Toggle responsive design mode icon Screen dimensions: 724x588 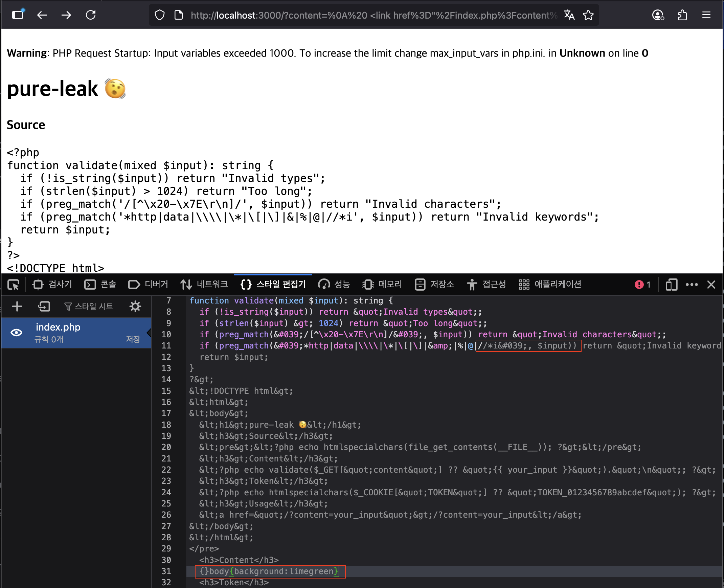(x=671, y=285)
